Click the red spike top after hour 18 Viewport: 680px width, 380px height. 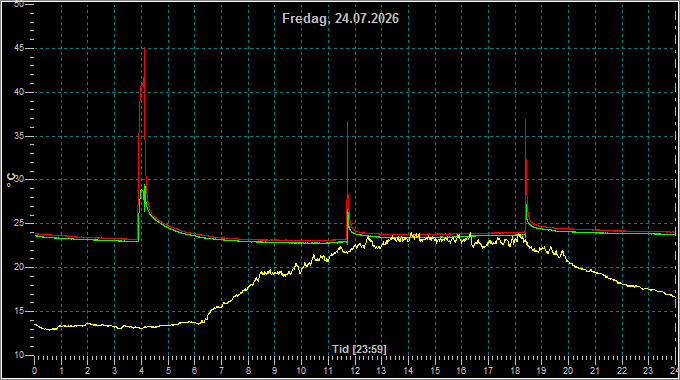click(526, 120)
